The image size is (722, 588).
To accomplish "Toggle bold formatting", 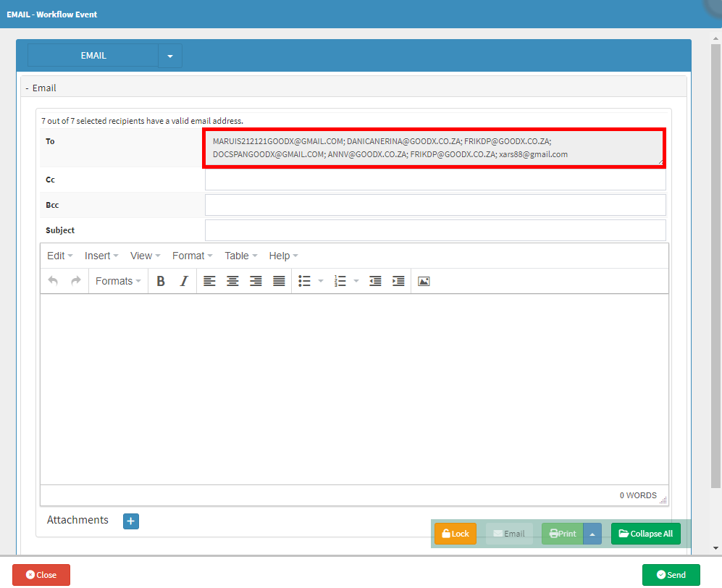I will point(161,281).
